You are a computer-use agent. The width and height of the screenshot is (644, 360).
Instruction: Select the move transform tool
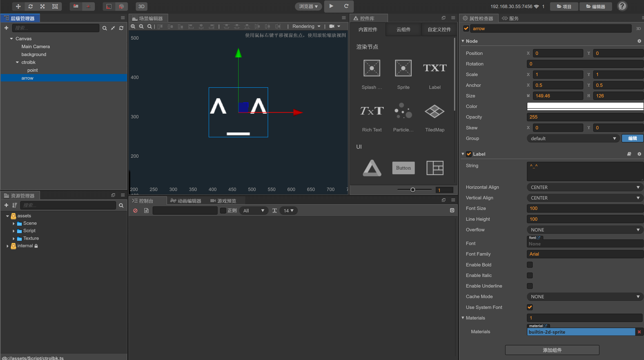pyautogui.click(x=18, y=6)
